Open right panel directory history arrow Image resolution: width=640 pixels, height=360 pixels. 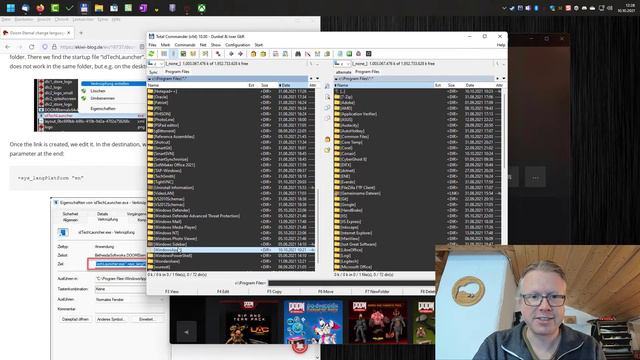(x=504, y=78)
